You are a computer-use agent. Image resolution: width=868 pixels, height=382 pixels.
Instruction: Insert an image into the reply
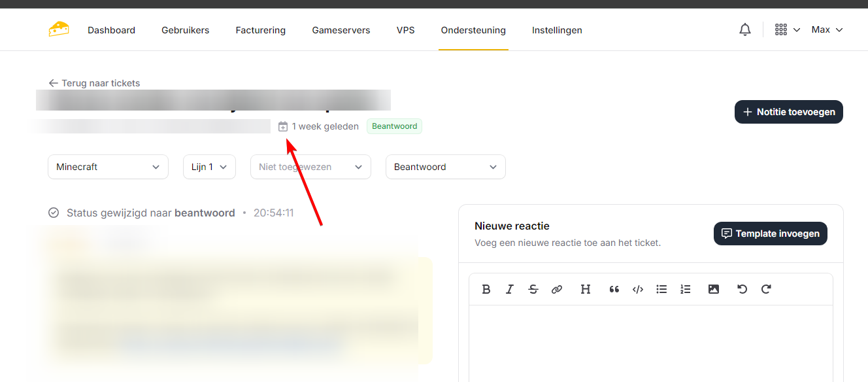click(714, 289)
